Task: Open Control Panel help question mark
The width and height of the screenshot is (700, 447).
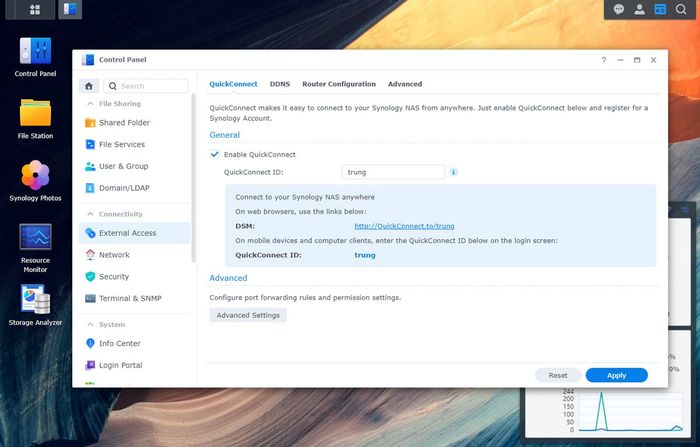Action: 604,60
